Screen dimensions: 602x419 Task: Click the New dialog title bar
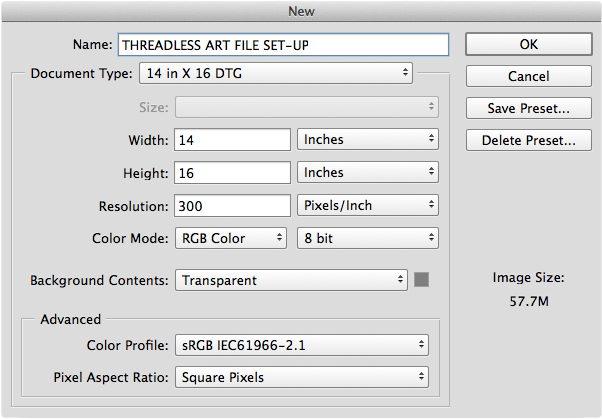(301, 11)
